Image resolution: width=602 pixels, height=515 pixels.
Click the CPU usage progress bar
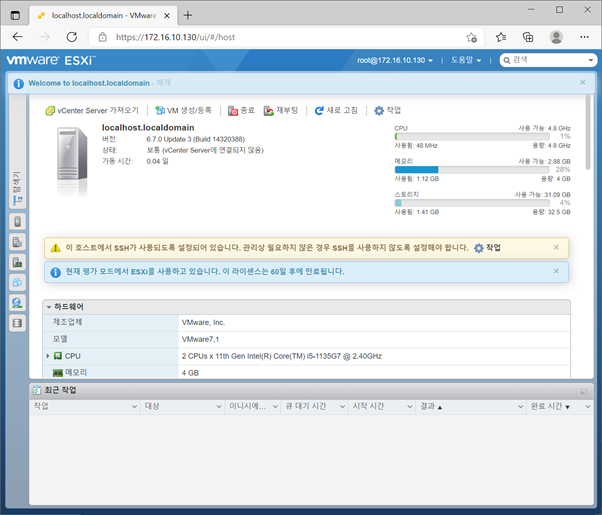[472, 136]
